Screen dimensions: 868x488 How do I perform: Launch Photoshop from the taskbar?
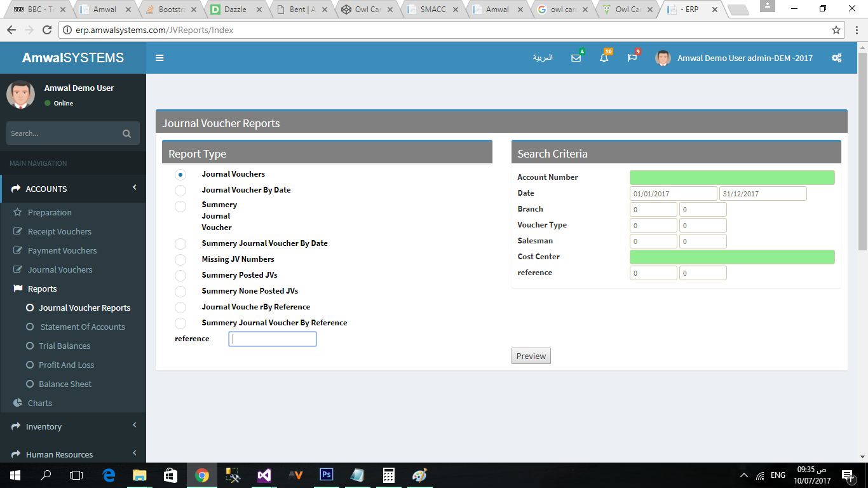[x=326, y=475]
